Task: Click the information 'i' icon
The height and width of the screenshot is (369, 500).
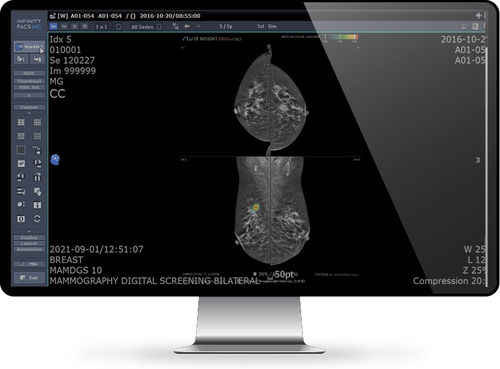Action: pos(37,205)
